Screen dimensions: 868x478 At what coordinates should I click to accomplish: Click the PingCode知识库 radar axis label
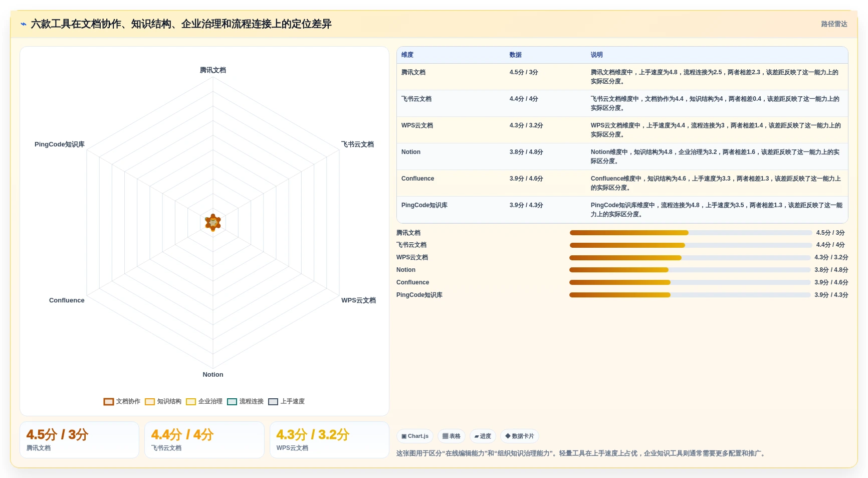pos(60,145)
